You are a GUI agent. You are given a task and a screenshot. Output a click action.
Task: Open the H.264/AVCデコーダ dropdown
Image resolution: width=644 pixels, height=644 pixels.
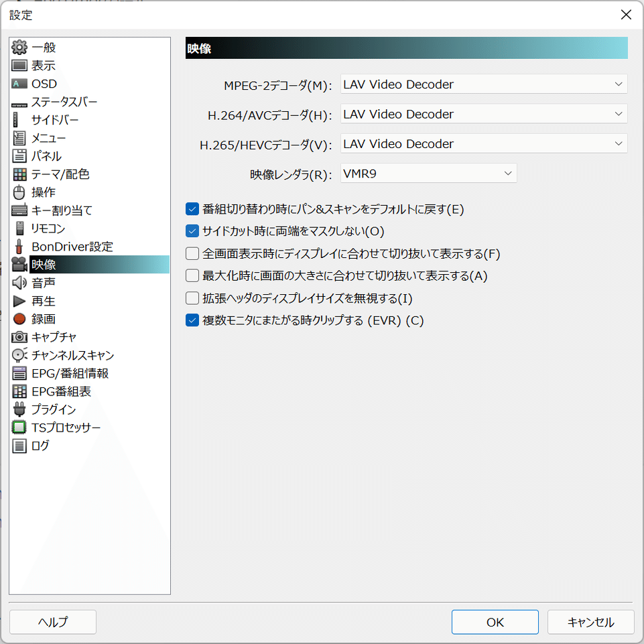click(x=484, y=114)
